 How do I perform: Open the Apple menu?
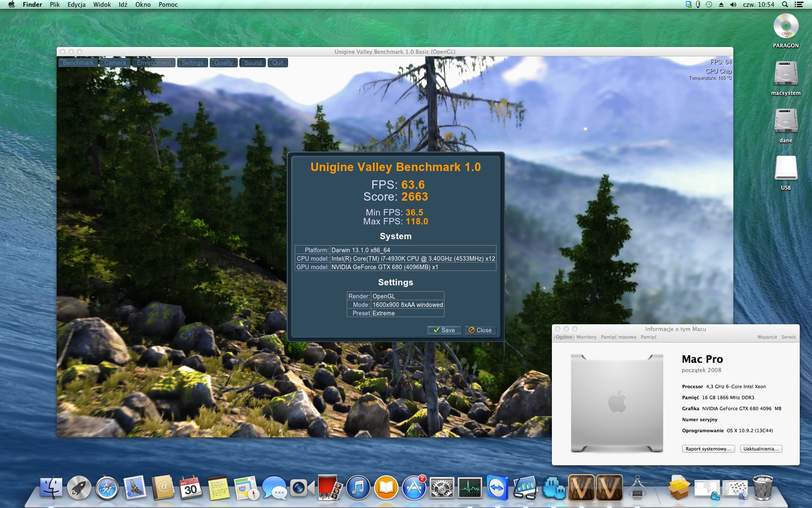pyautogui.click(x=11, y=5)
